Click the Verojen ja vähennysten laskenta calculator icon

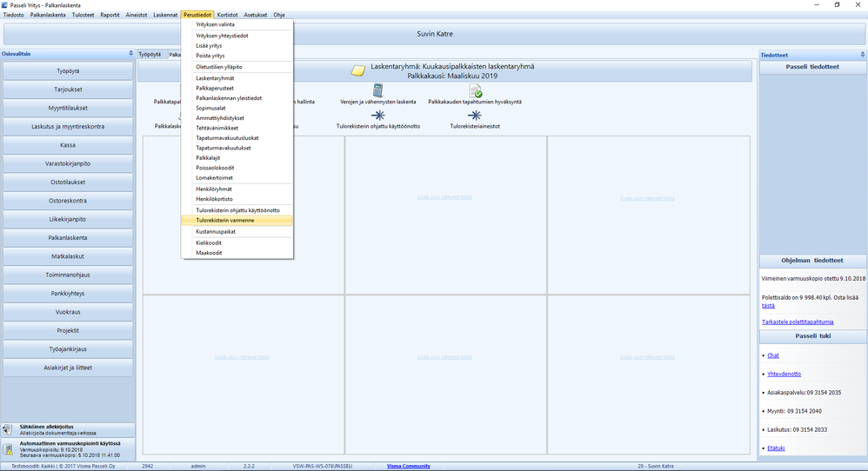coord(378,90)
